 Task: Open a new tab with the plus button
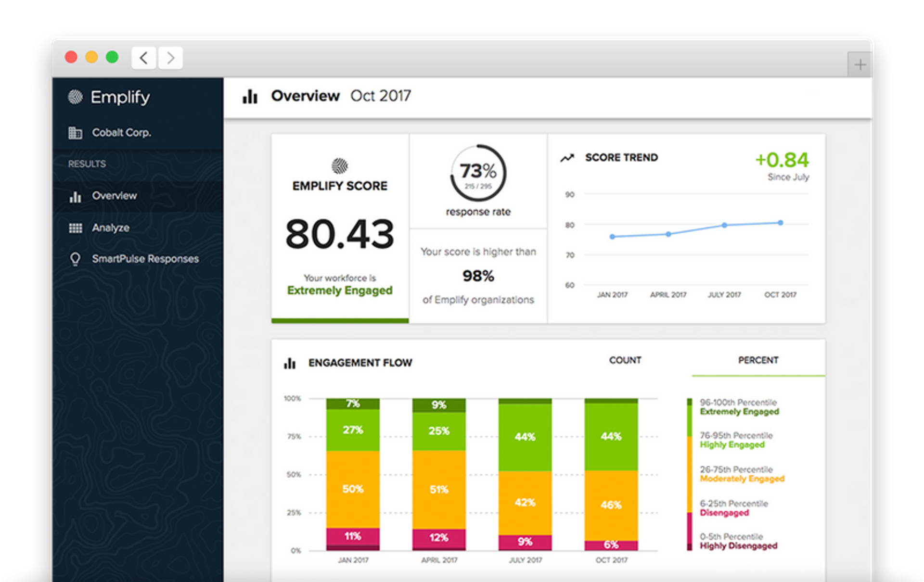tap(860, 64)
